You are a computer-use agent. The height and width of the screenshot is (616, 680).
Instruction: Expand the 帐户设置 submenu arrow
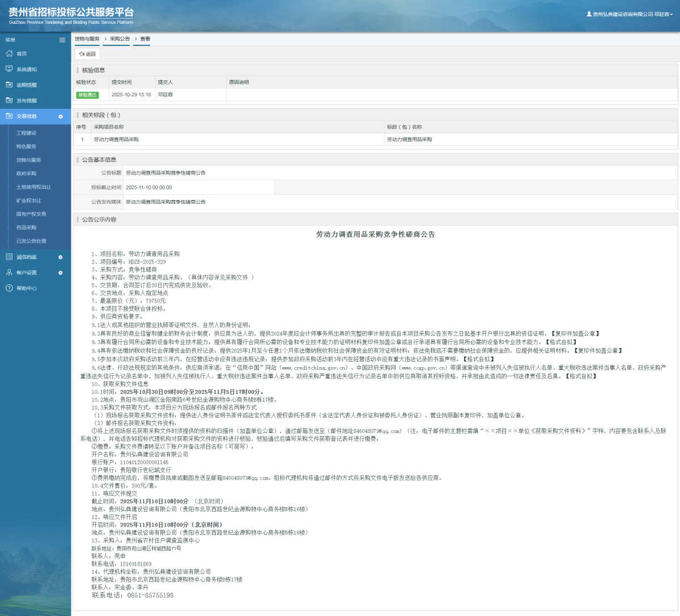(x=61, y=273)
